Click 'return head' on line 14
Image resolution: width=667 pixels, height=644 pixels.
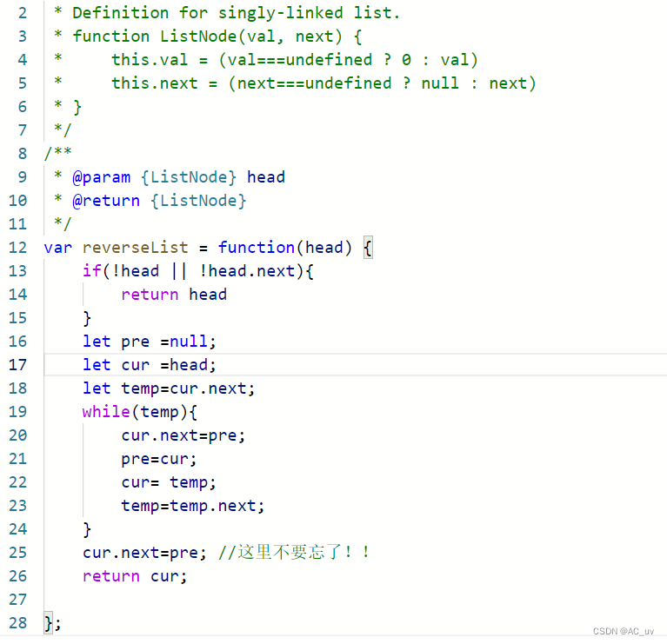point(174,295)
